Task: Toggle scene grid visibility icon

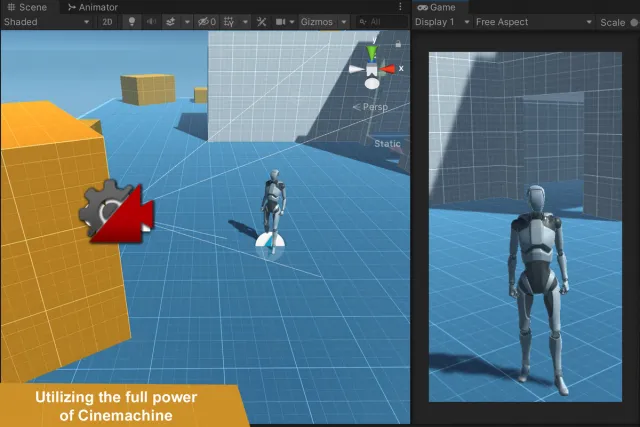Action: coord(229,22)
